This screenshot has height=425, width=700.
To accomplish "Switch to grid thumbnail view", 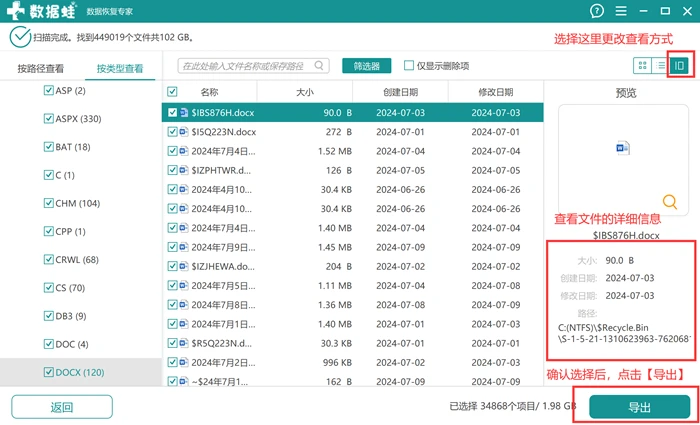I will (642, 66).
